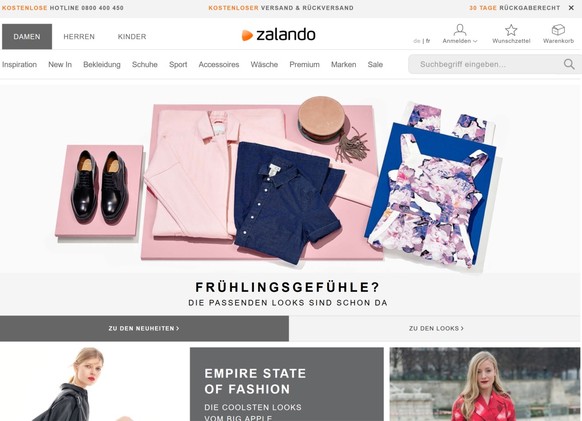Screen dimensions: 582x421
Task: Open the Frühlingsgefühle hero image
Action: [x=291, y=179]
